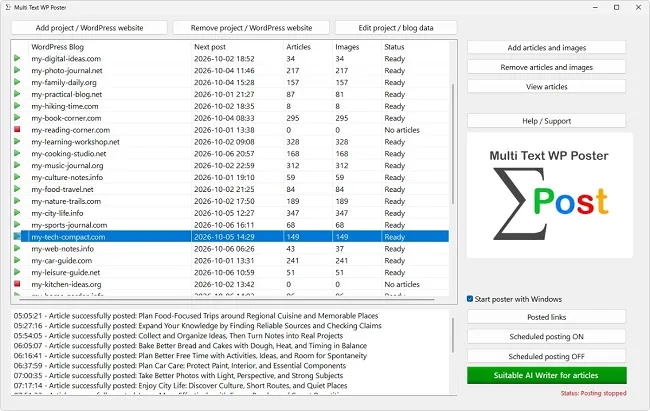Image resolution: width=650 pixels, height=411 pixels.
Task: Click the 05:05:21 log entry about Food-Focused Trips
Action: (196, 316)
